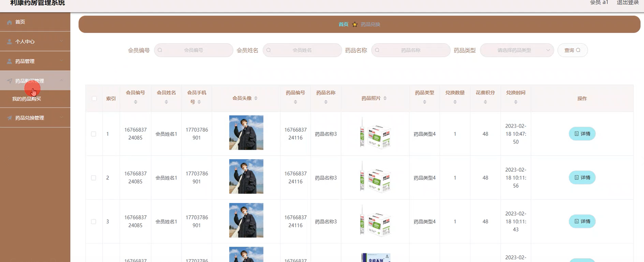Screen dimensions: 644x262
Task: Sort by the 兑换数量 column
Action: (x=455, y=102)
